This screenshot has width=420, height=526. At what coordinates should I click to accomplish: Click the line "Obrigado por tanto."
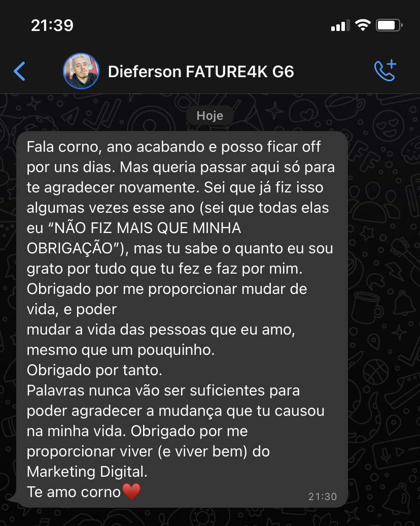click(x=94, y=370)
